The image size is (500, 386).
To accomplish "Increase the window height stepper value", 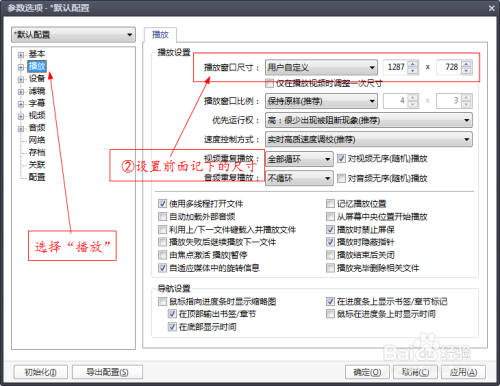I will click(467, 64).
